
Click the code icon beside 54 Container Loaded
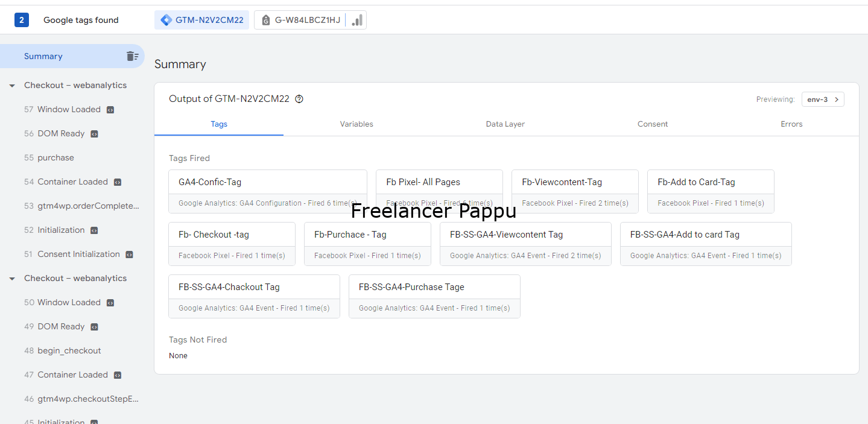tap(118, 182)
